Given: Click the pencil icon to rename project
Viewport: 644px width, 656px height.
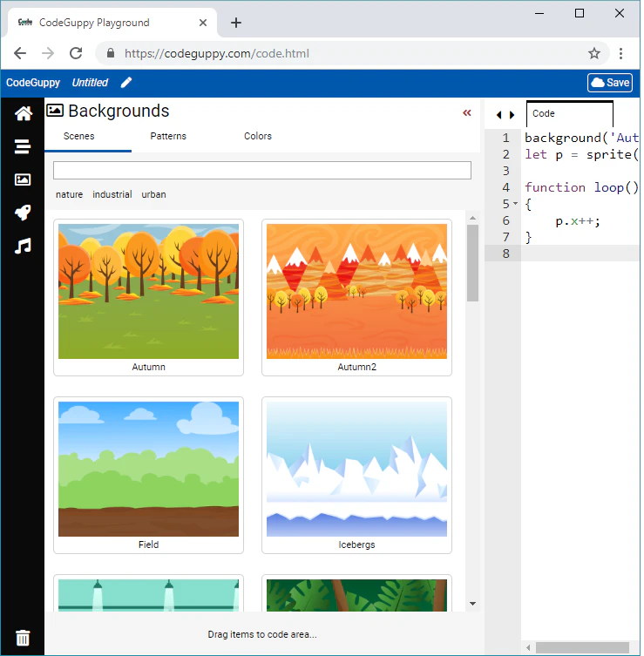Looking at the screenshot, I should coord(126,83).
